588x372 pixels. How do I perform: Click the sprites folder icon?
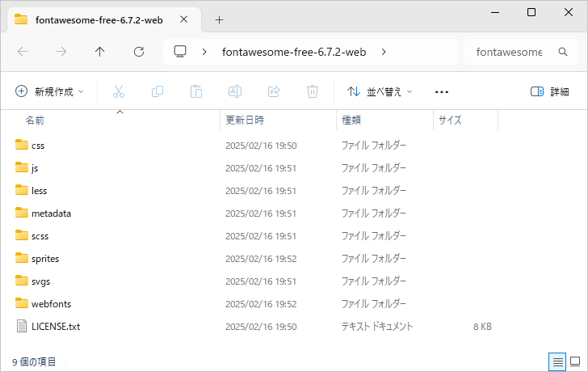(x=22, y=258)
